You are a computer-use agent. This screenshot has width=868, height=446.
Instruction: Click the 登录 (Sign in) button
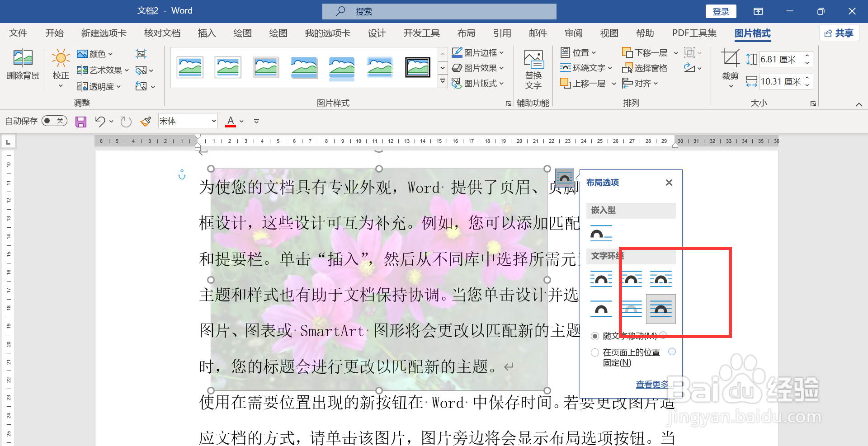(x=721, y=11)
